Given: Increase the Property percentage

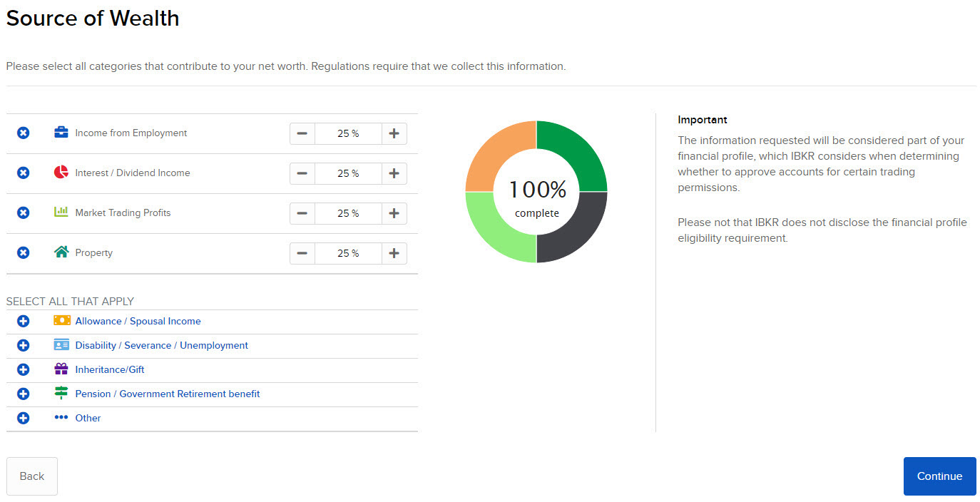Looking at the screenshot, I should click(394, 252).
